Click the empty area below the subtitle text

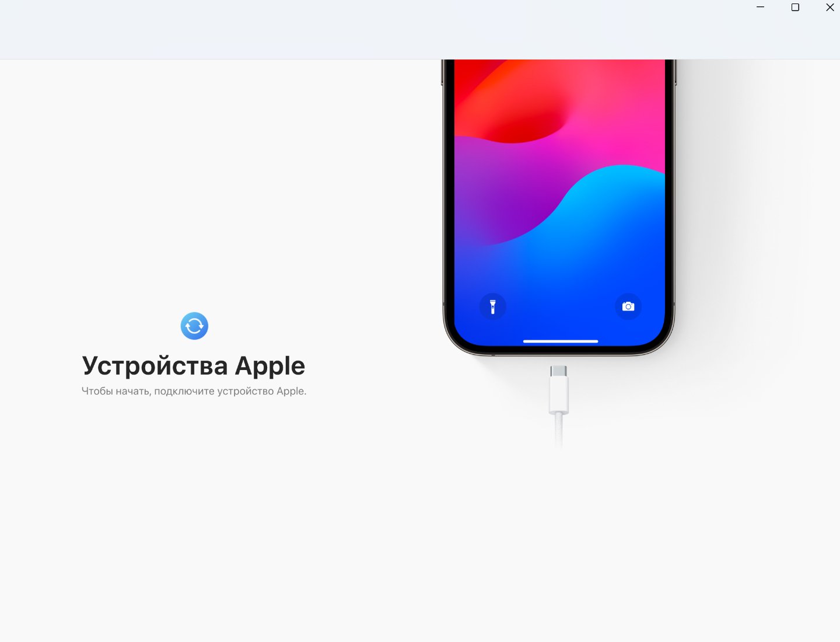pyautogui.click(x=194, y=496)
